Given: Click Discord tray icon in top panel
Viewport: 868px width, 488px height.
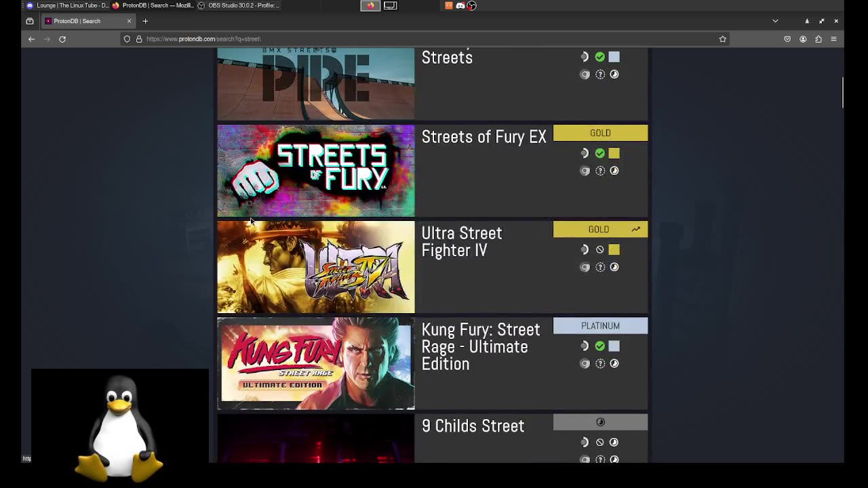Looking at the screenshot, I should 460,5.
